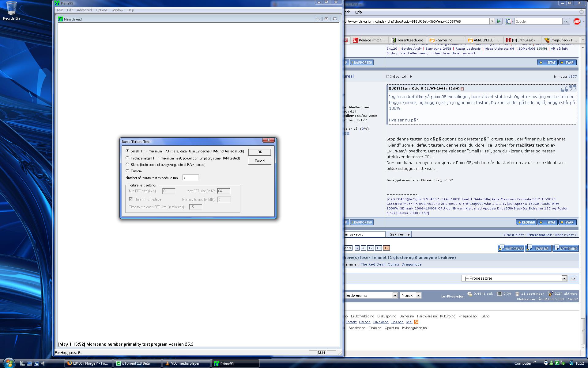Click the µTorrent system tray icon
Viewport: 588px width, 368px height.
point(557,363)
